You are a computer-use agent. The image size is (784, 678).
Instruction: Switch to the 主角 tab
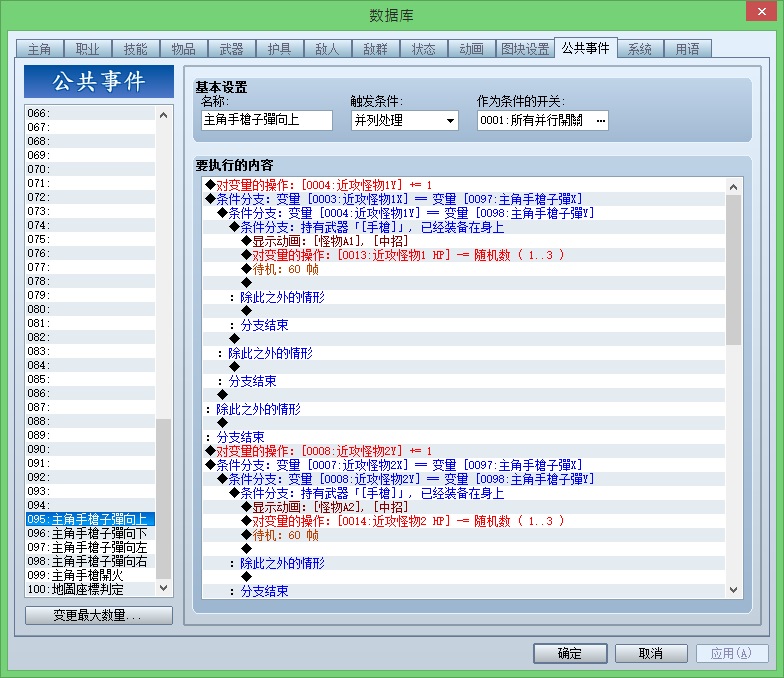[40, 49]
